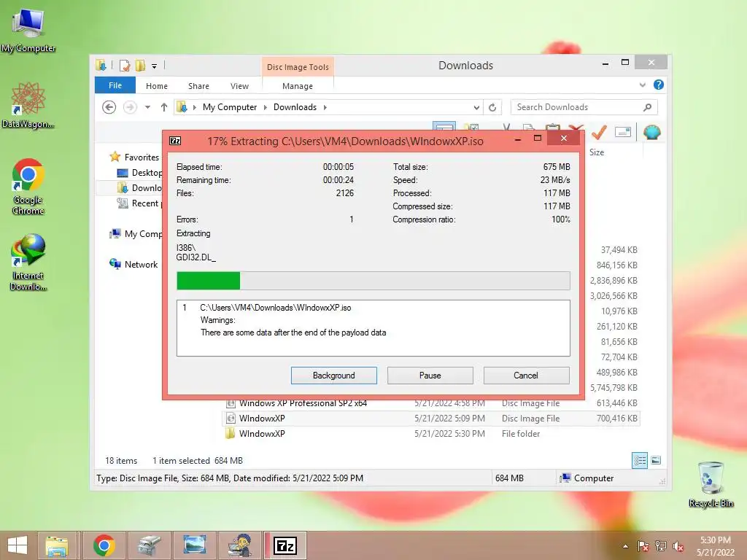Switch to Chrome in the taskbar

pos(104,545)
